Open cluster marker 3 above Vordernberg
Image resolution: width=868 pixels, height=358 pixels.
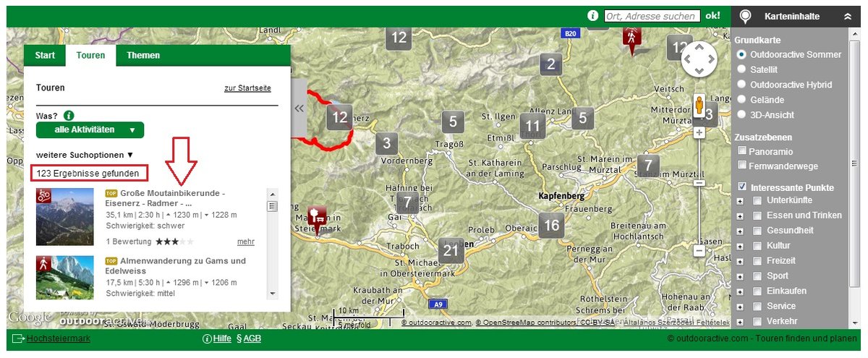coord(387,143)
